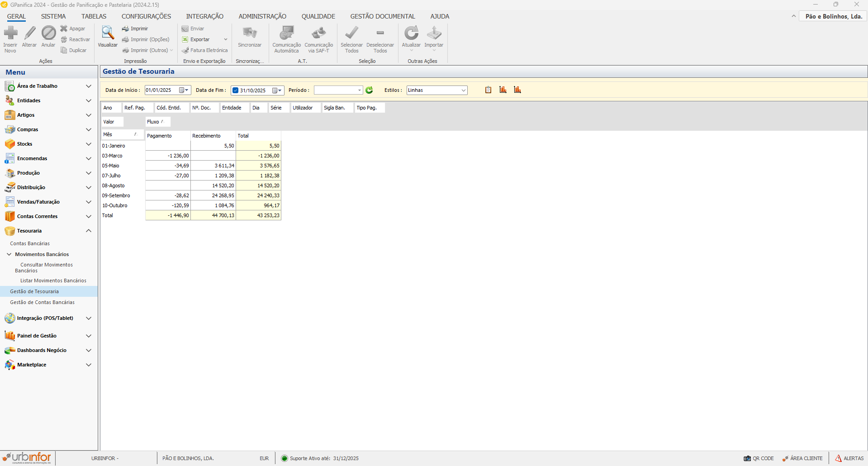
Task: Click the green refresh icon beside Período
Action: pyautogui.click(x=369, y=90)
